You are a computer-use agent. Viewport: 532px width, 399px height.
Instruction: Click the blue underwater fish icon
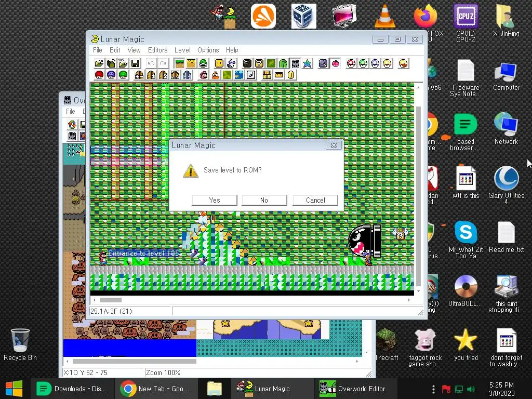239,75
